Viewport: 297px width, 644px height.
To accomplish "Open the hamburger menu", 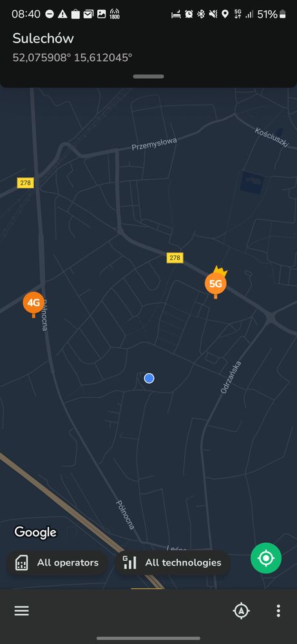I will pos(22,610).
